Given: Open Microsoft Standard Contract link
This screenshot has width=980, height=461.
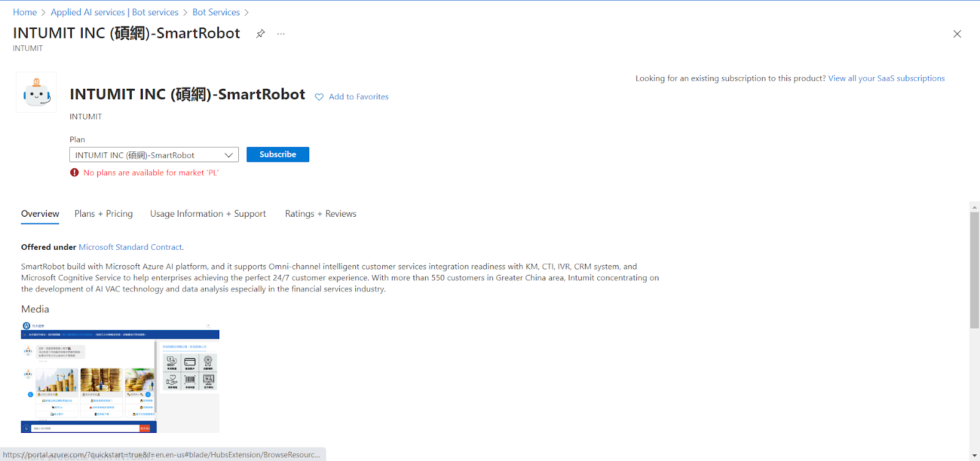Looking at the screenshot, I should pyautogui.click(x=130, y=247).
